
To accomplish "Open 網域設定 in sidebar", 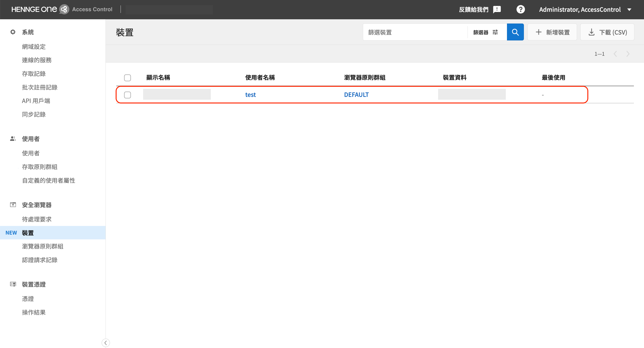I will (34, 47).
